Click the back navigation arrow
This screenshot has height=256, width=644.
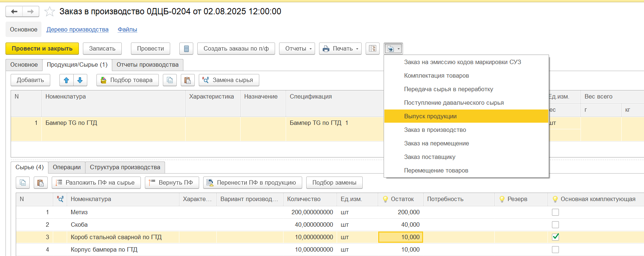click(x=14, y=12)
